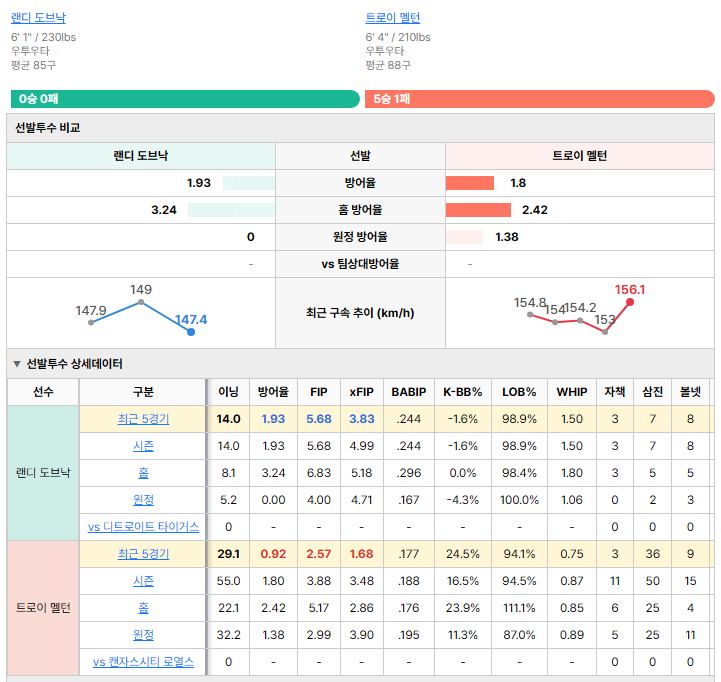Image resolution: width=721 pixels, height=682 pixels.
Task: Open 랜디 도브낙's 시즌 stats link
Action: pos(143,446)
